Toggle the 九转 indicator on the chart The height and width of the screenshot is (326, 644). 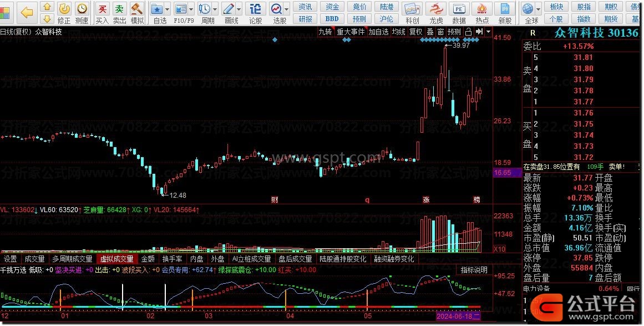(325, 32)
